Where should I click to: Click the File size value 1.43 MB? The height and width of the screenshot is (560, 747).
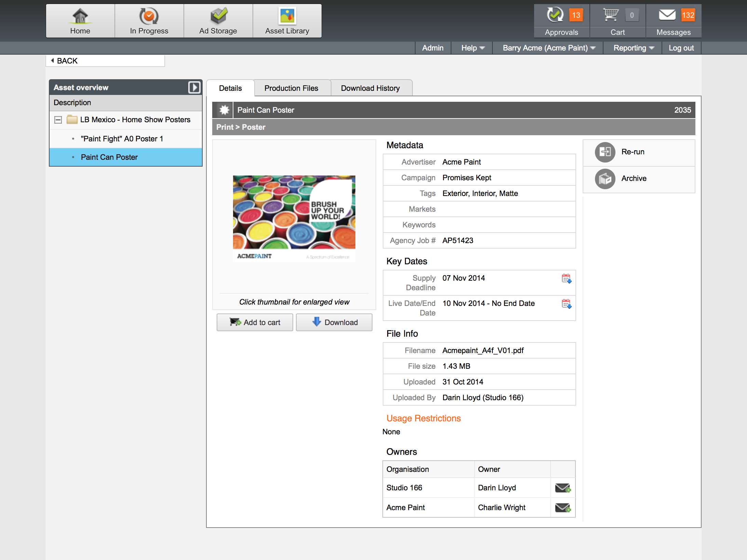coord(456,366)
